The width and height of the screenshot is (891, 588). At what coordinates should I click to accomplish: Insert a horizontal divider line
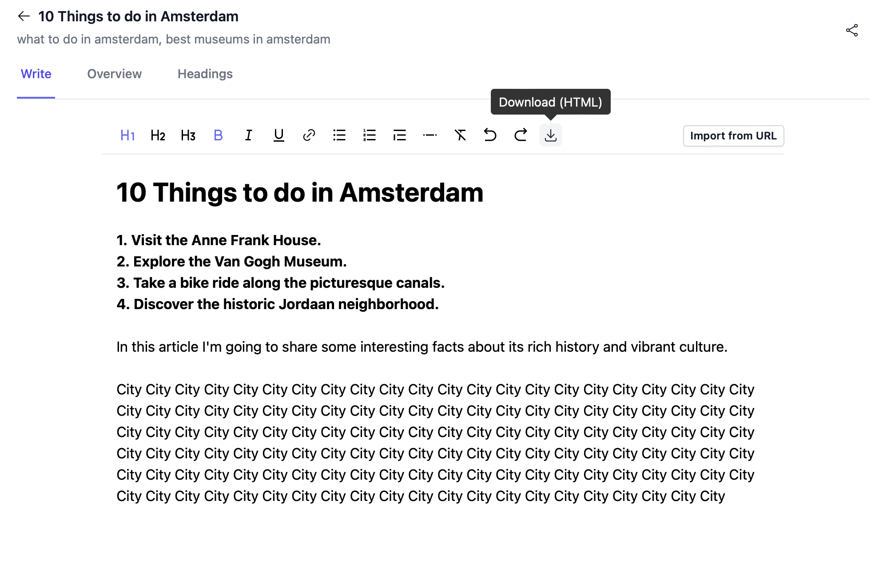point(430,135)
